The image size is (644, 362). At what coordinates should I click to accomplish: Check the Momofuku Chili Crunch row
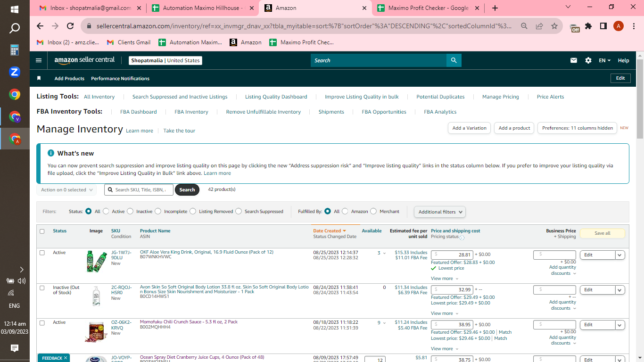click(42, 323)
